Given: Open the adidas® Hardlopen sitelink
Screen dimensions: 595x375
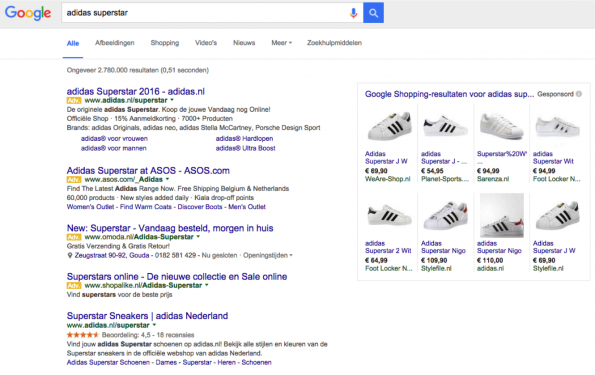Looking at the screenshot, I should tap(244, 139).
